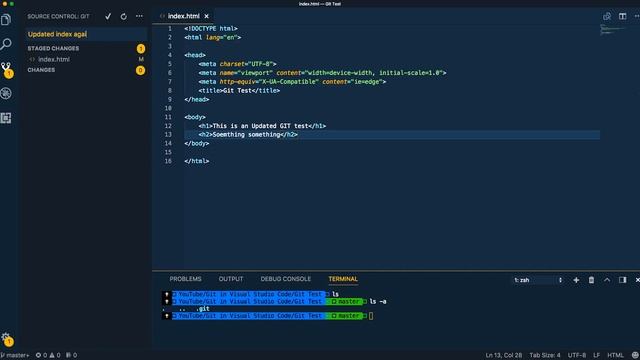Viewport: 640px width, 360px height.
Task: Click the title line Git Test
Action: tap(239, 91)
